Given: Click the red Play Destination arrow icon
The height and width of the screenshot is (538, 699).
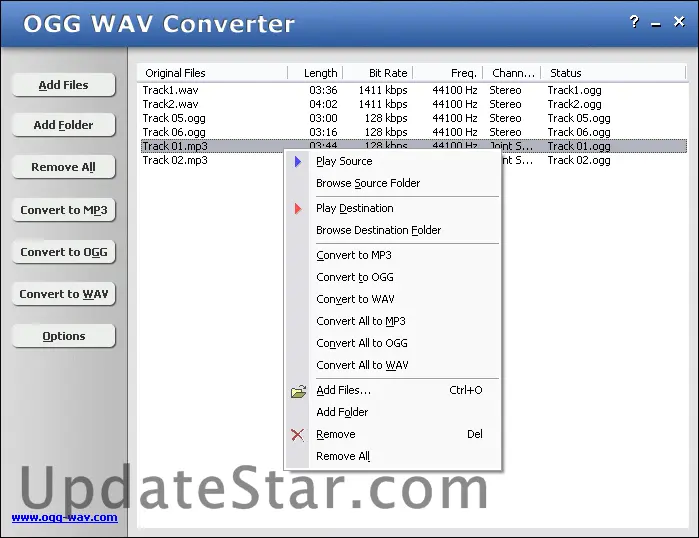Looking at the screenshot, I should pos(298,208).
